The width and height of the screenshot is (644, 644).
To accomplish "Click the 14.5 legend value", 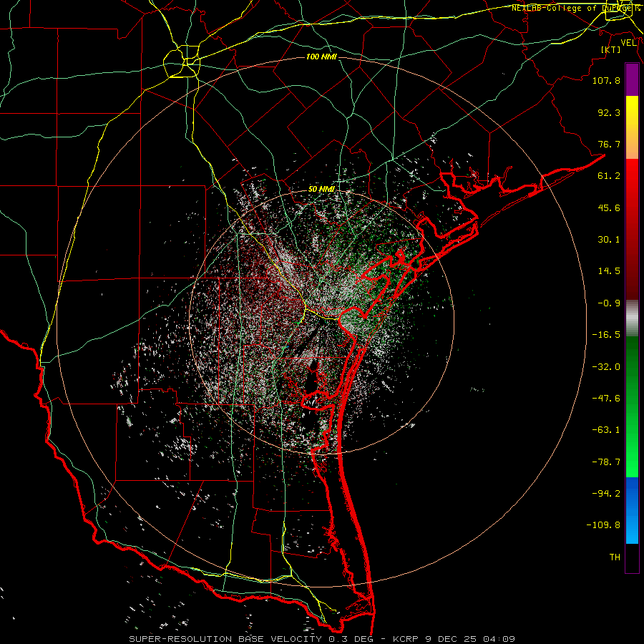I will (x=609, y=271).
